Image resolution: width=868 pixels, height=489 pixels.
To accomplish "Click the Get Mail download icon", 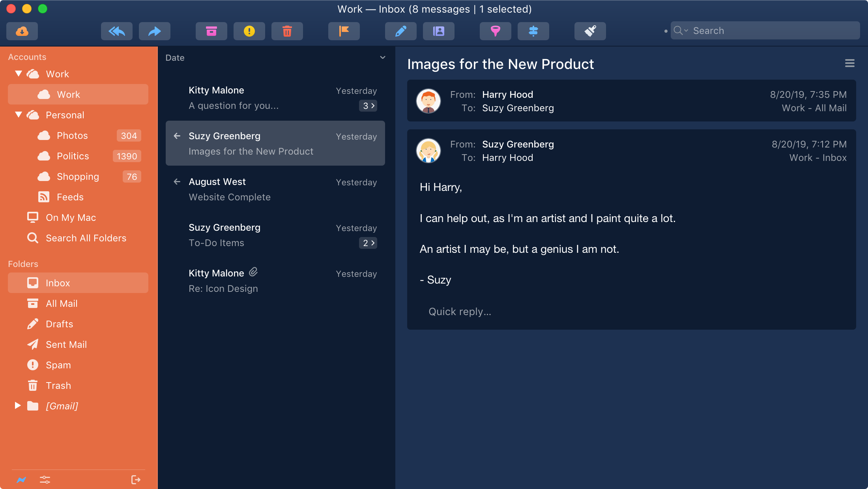I will (x=22, y=31).
